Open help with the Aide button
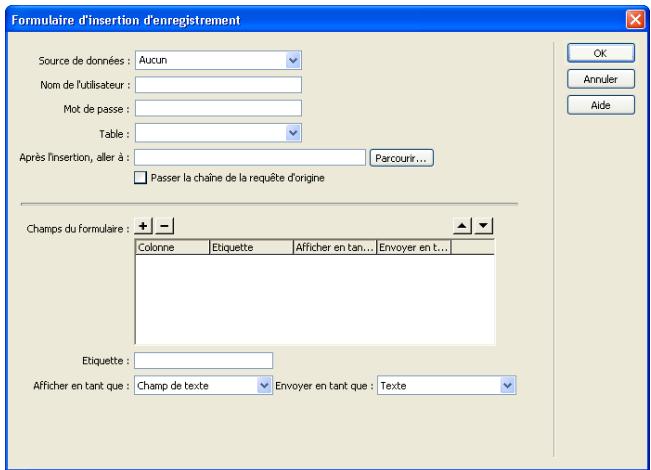This screenshot has width=651, height=470. [x=601, y=105]
